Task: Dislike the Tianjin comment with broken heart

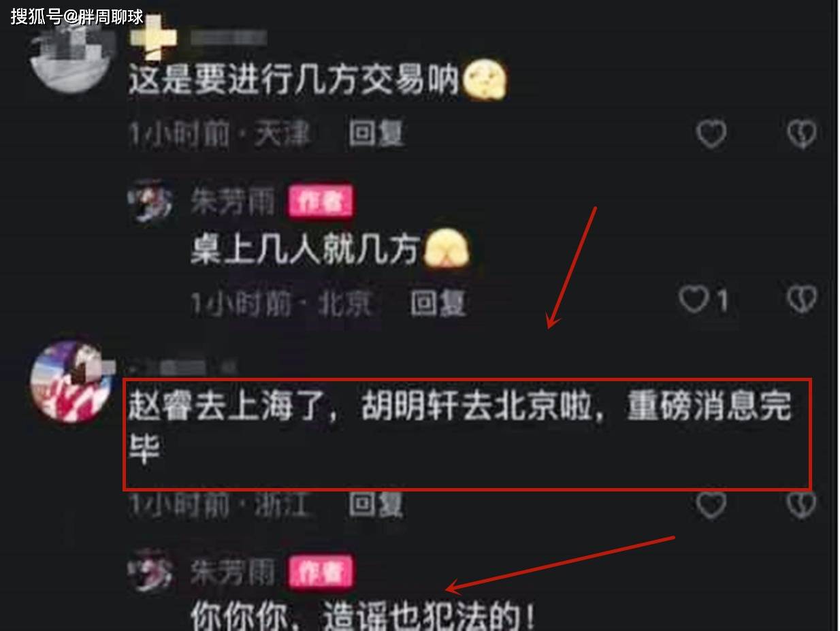Action: coord(802,134)
